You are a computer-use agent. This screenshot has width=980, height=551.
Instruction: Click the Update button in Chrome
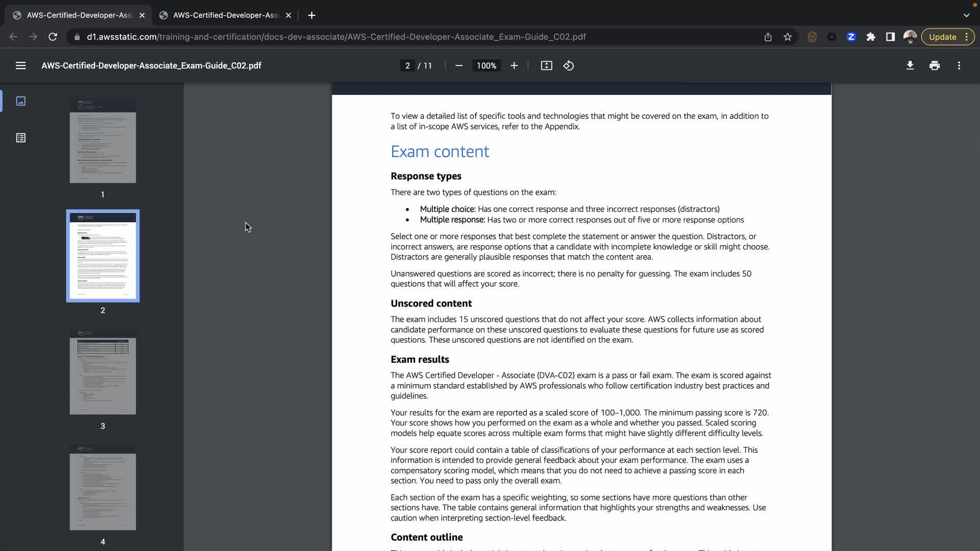click(942, 37)
